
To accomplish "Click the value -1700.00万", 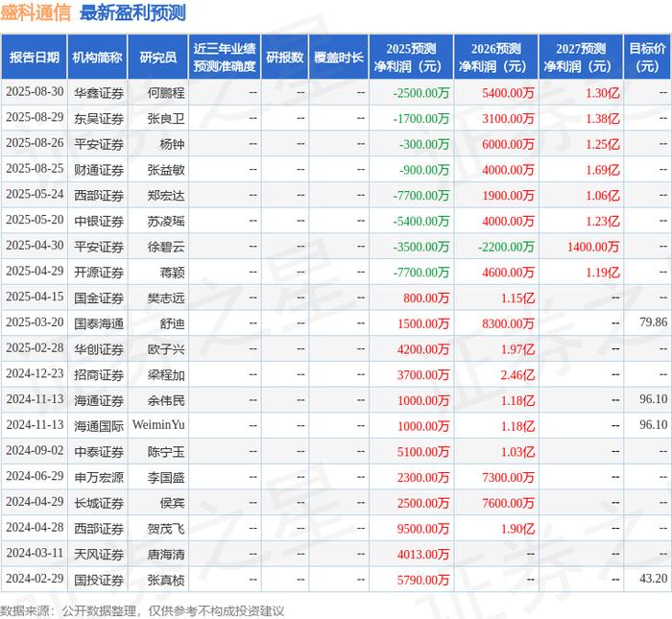I will point(421,118).
